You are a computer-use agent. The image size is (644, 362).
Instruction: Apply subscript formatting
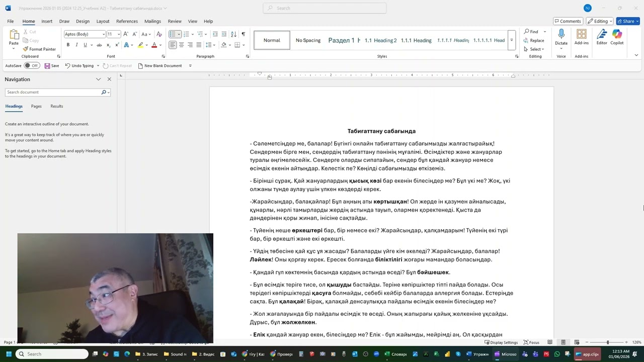point(107,45)
